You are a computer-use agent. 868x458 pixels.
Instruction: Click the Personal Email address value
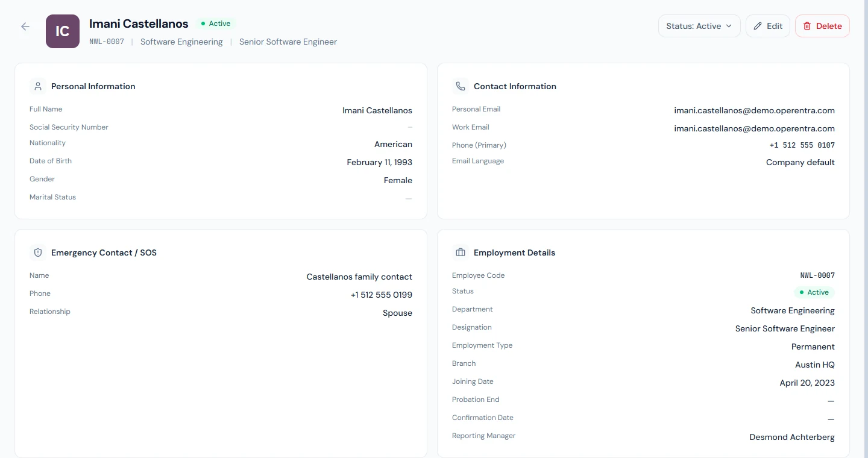754,110
